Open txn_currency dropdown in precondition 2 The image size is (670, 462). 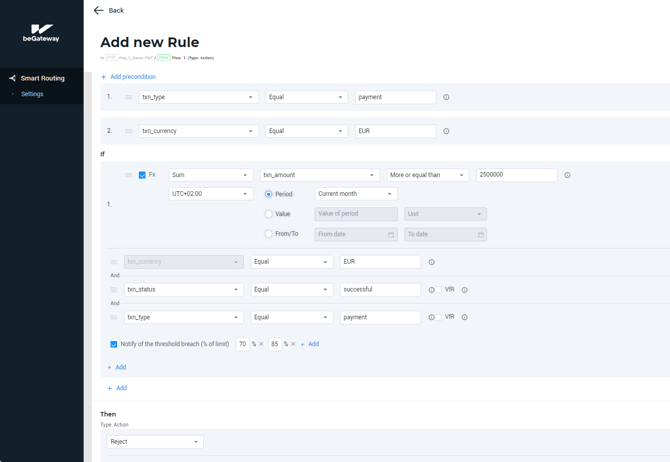point(199,131)
